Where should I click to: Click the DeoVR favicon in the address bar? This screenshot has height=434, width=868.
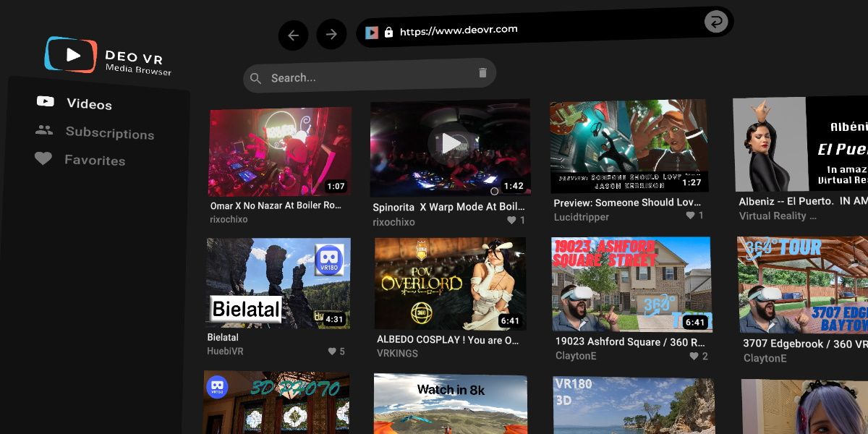[371, 33]
